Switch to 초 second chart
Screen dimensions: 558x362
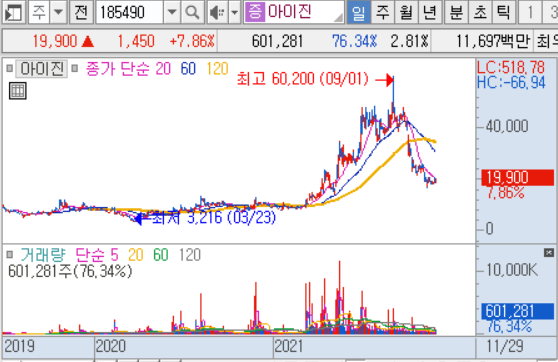coord(480,12)
